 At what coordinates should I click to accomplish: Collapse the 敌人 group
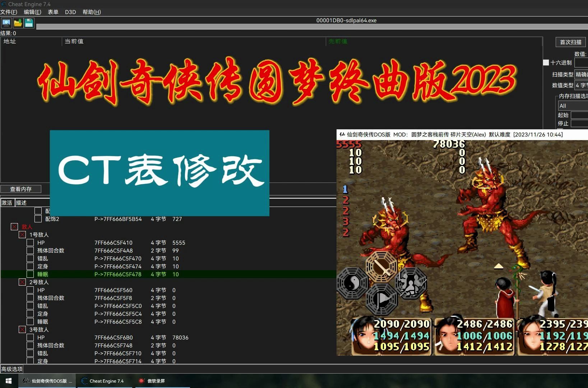pos(14,227)
